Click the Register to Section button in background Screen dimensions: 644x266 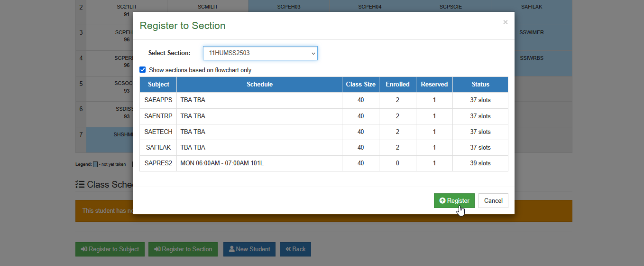pos(183,249)
